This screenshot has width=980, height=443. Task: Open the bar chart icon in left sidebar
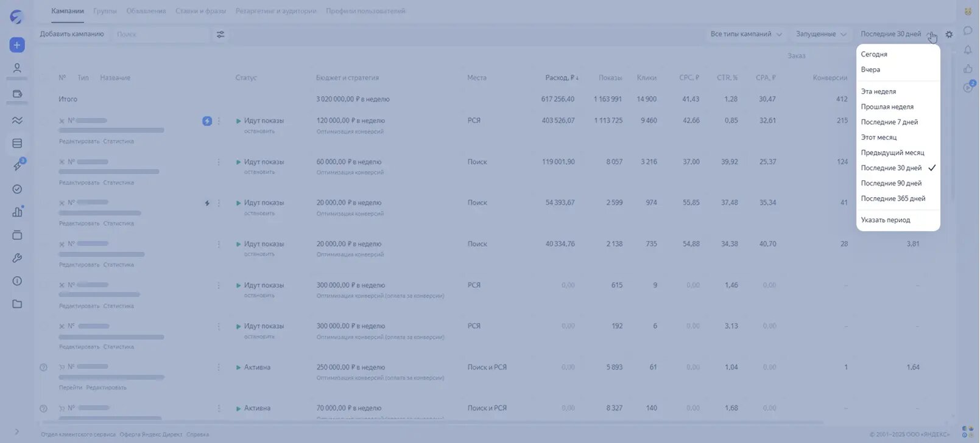(x=17, y=212)
